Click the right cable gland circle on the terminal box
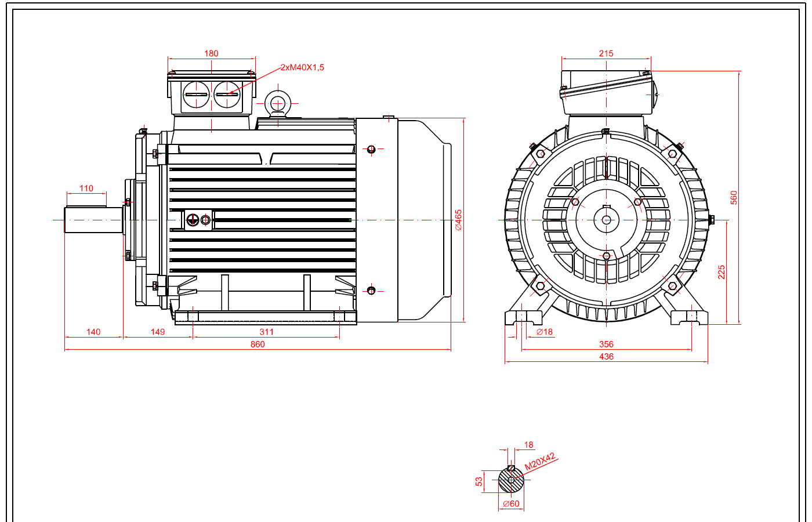Screen dimensions: 812x522 (x=227, y=95)
